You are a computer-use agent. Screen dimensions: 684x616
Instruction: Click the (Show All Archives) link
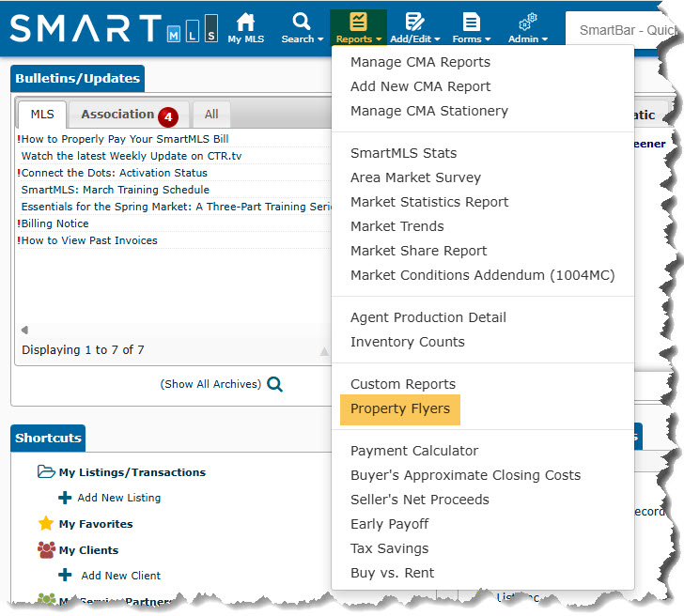pyautogui.click(x=210, y=384)
